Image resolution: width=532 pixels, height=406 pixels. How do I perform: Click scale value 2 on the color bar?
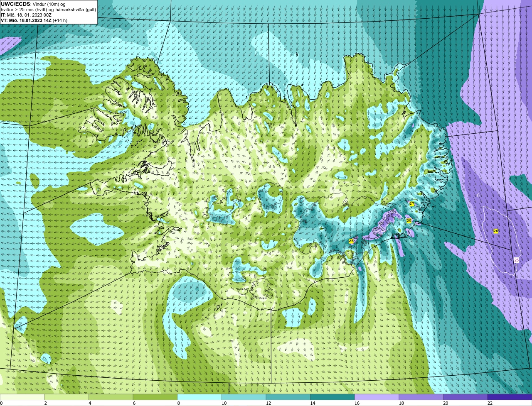click(45, 403)
